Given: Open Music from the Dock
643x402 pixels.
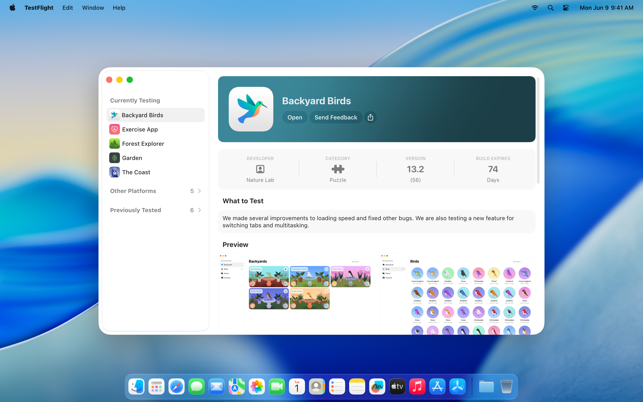Looking at the screenshot, I should click(417, 386).
